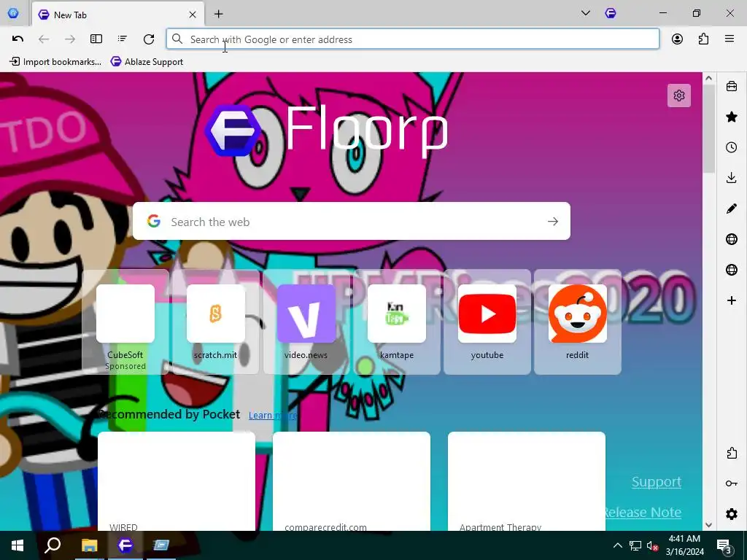Open the Apartment Therapy story card
This screenshot has width=747, height=560.
pos(527,481)
